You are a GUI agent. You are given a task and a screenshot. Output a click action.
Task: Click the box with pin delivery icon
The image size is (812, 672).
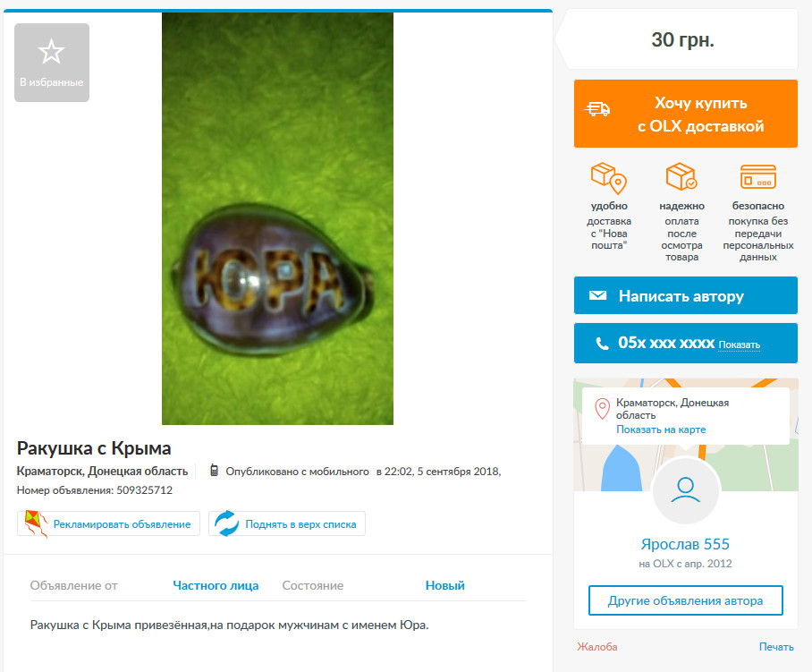(609, 178)
